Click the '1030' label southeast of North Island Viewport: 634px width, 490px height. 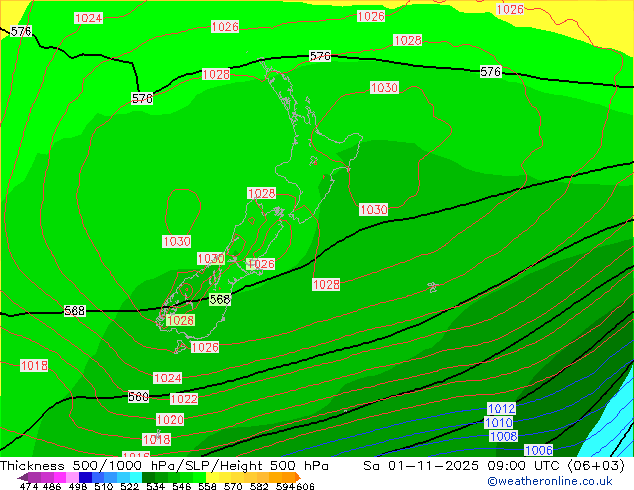click(x=374, y=209)
